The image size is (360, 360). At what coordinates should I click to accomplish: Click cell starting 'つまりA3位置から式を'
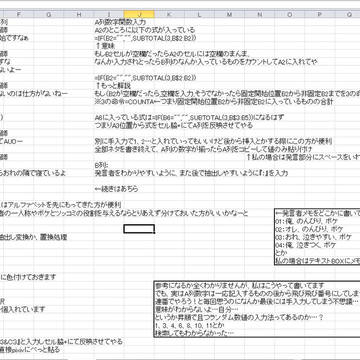(173, 125)
